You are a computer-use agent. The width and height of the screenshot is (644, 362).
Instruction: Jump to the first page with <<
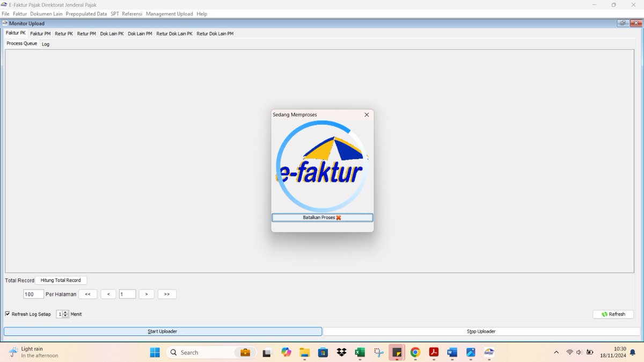tap(87, 294)
